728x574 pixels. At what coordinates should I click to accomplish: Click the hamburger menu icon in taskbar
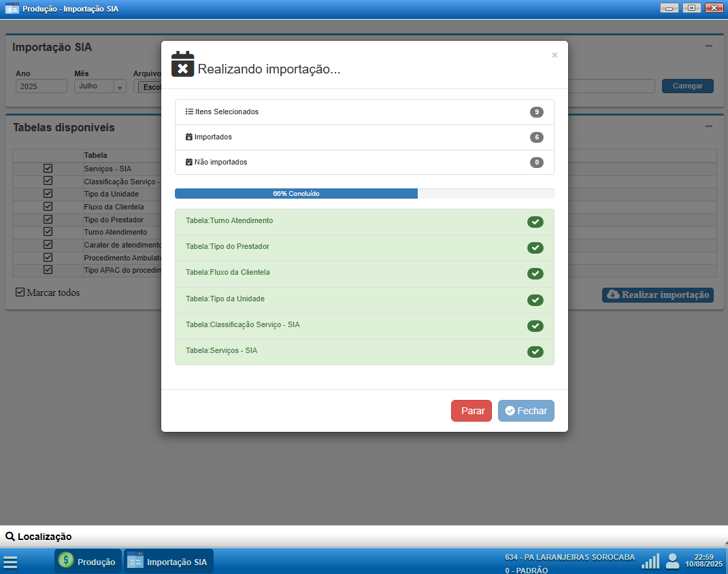click(x=10, y=562)
